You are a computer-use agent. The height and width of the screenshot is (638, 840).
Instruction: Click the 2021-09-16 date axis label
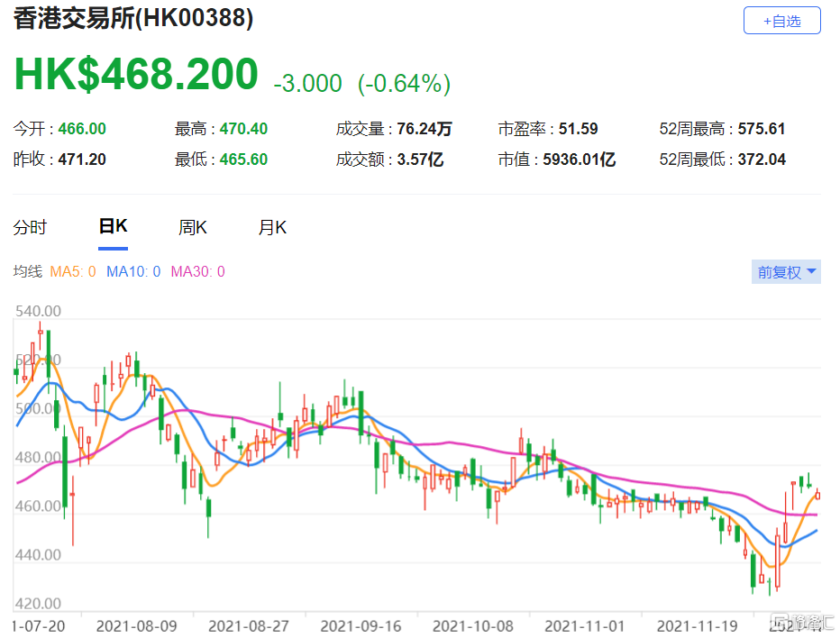point(361,625)
